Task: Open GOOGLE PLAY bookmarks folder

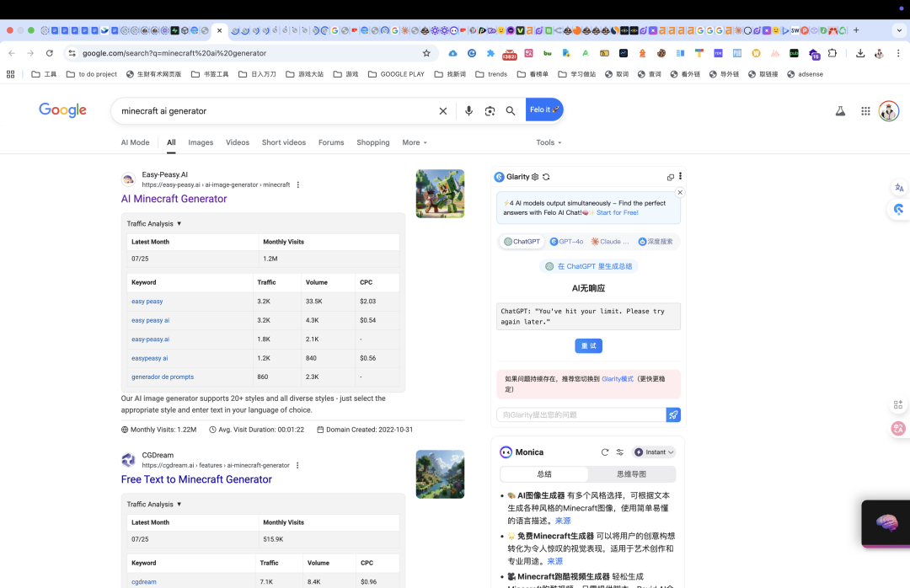Action: (x=396, y=74)
